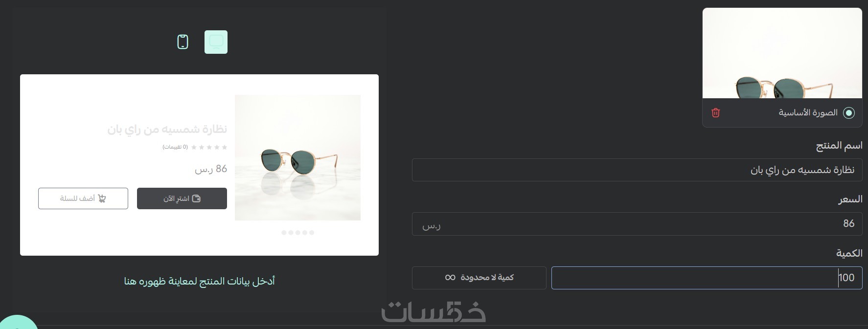Screen dimensions: 868x329
Task: Click the wallet icon beside اشتر الآن
Action: (x=196, y=198)
